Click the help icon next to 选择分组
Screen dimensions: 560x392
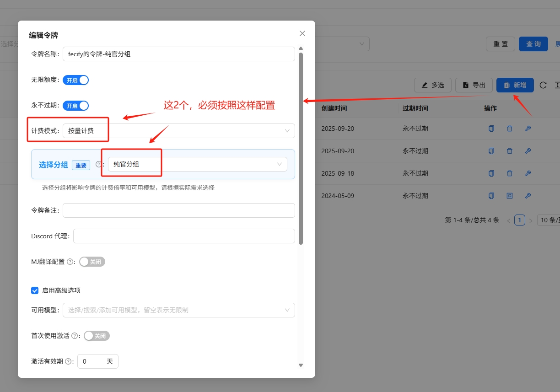tap(98, 165)
